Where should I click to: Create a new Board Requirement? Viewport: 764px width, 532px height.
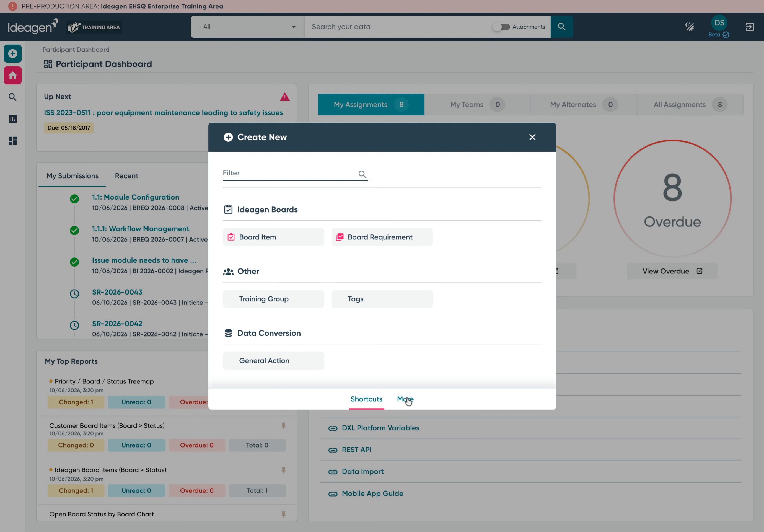coord(382,237)
